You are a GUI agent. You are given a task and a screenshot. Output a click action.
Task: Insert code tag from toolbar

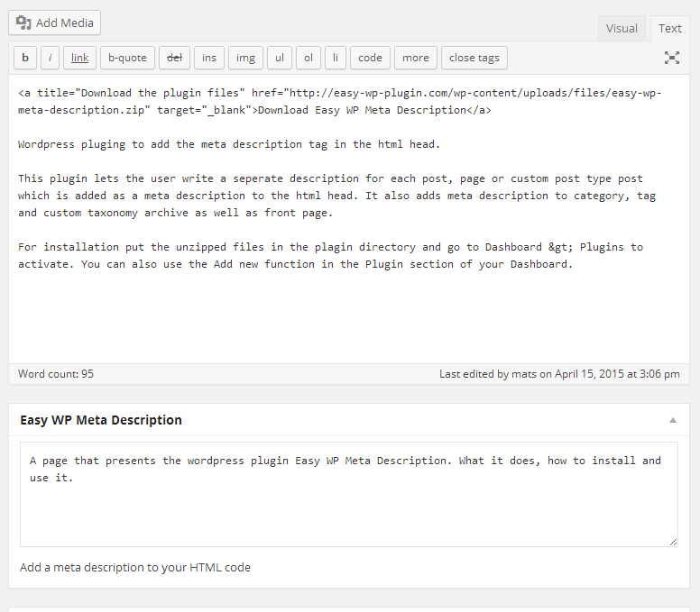(370, 58)
